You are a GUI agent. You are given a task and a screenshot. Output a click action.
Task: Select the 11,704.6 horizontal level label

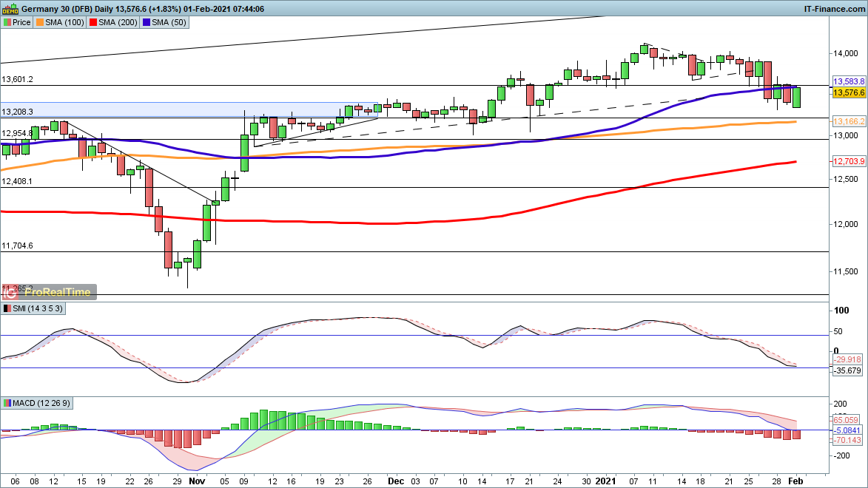tap(17, 245)
